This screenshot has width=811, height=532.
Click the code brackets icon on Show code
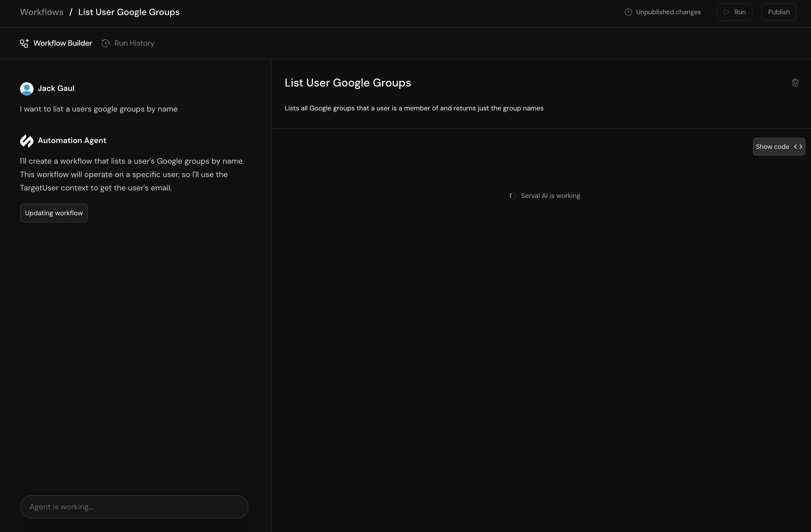tap(799, 146)
